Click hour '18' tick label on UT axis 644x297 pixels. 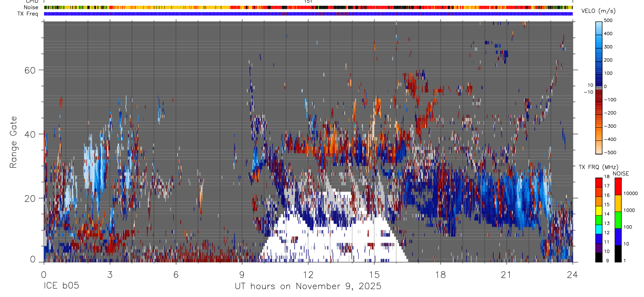click(440, 275)
